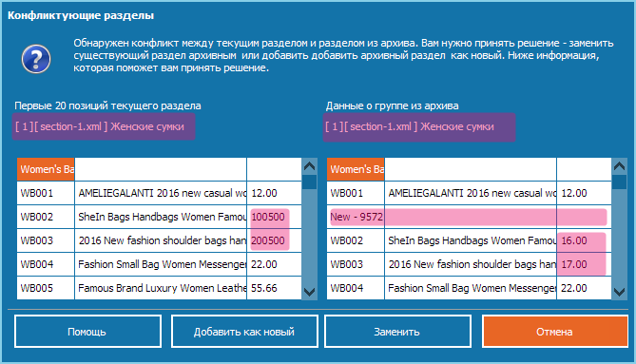636x364 pixels.
Task: Select WB003 cell in left table
Action: (x=46, y=240)
